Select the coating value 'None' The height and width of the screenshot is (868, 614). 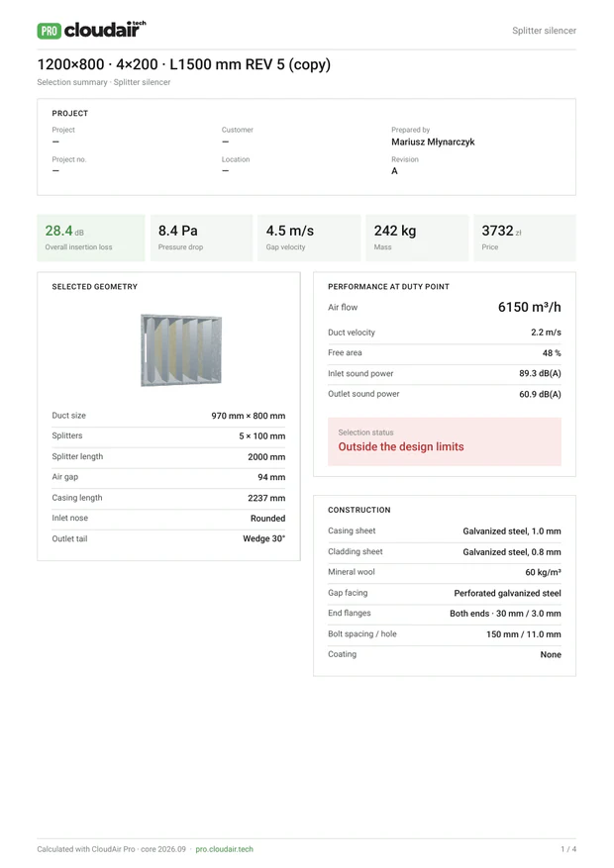(x=551, y=654)
